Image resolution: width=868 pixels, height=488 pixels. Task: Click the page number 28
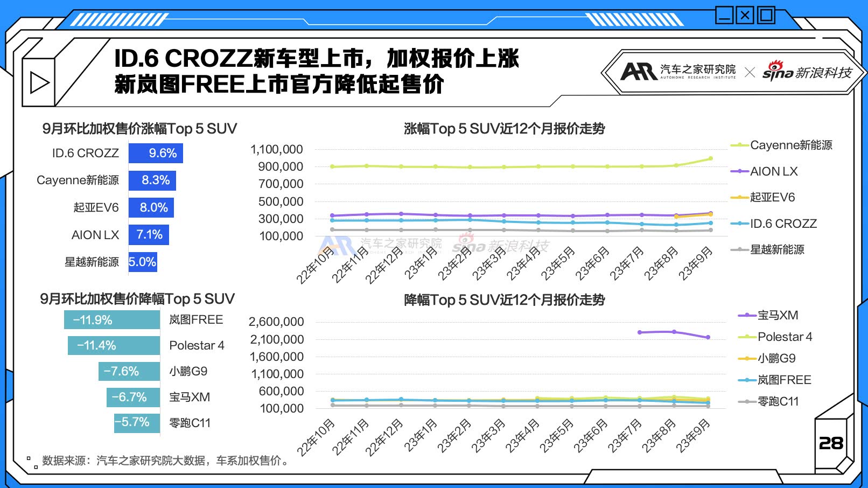coord(831,443)
